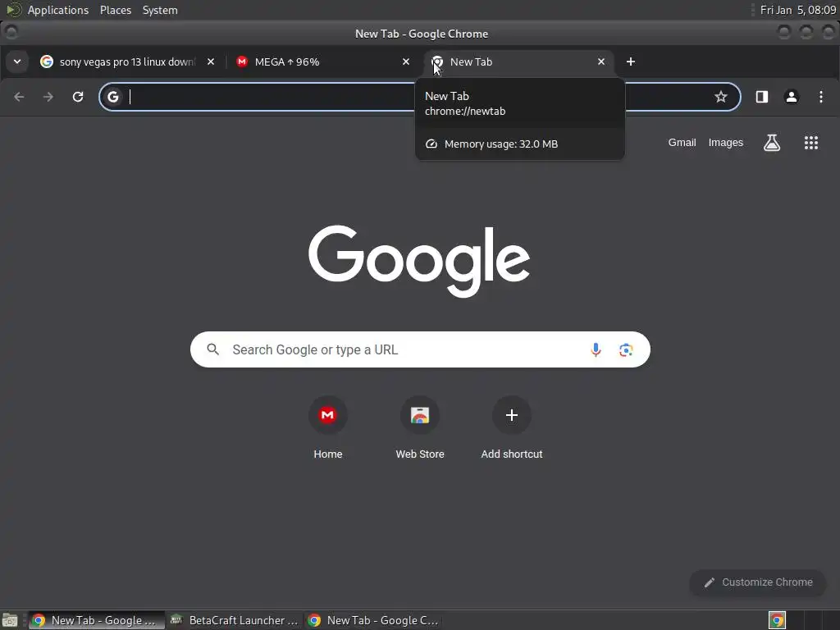The image size is (840, 630).
Task: Click the clock showing Fri Jan 5
Action: [797, 10]
